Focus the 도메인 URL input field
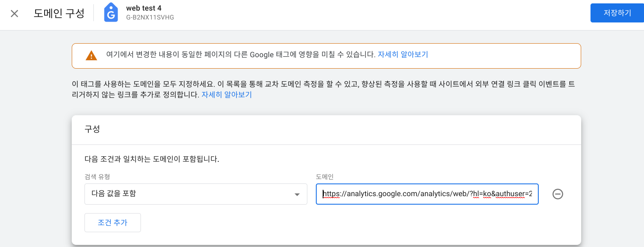This screenshot has width=644, height=247. click(x=427, y=194)
